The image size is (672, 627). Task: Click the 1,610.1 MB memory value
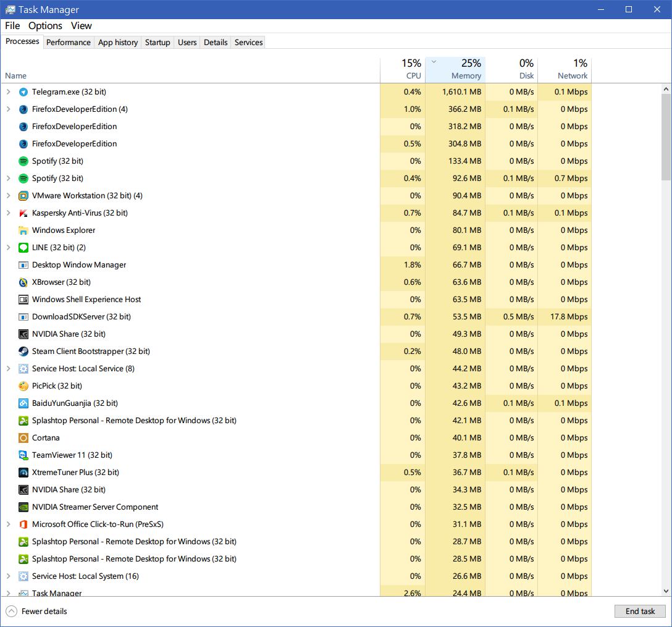pos(461,91)
